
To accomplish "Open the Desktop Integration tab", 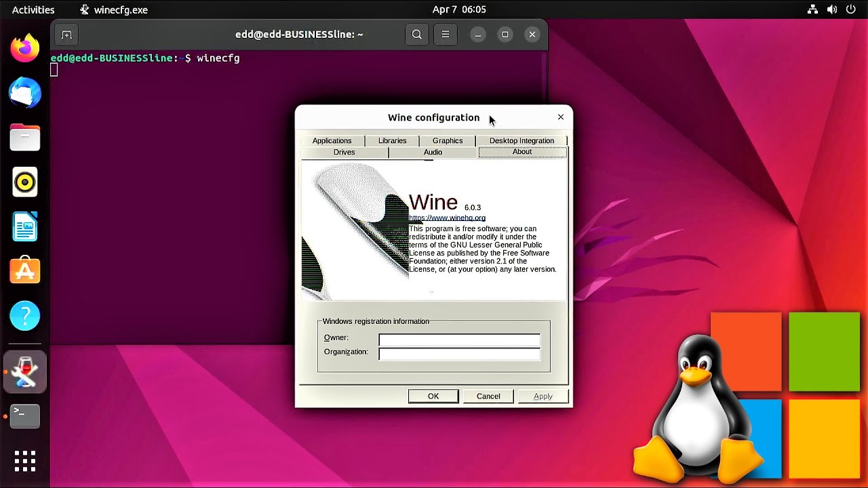I will click(521, 140).
